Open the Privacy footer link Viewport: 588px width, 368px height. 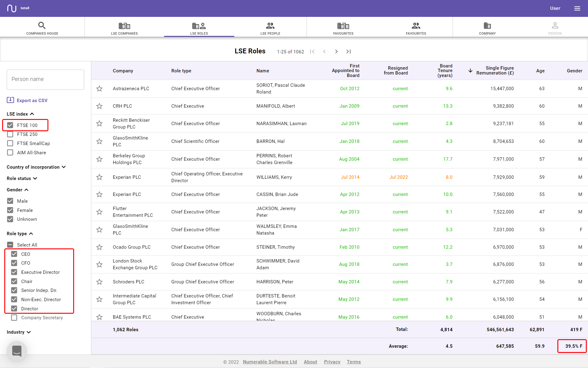332,362
